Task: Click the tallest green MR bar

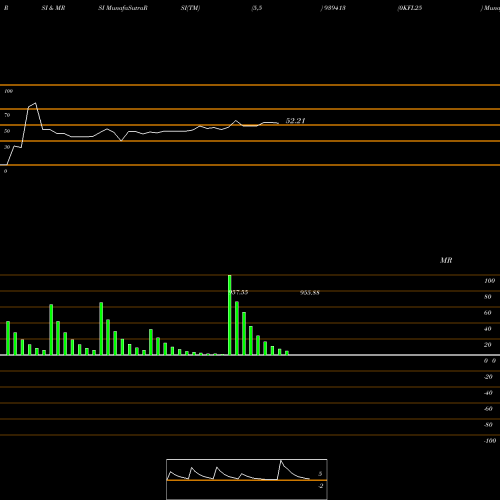Action: point(230,315)
